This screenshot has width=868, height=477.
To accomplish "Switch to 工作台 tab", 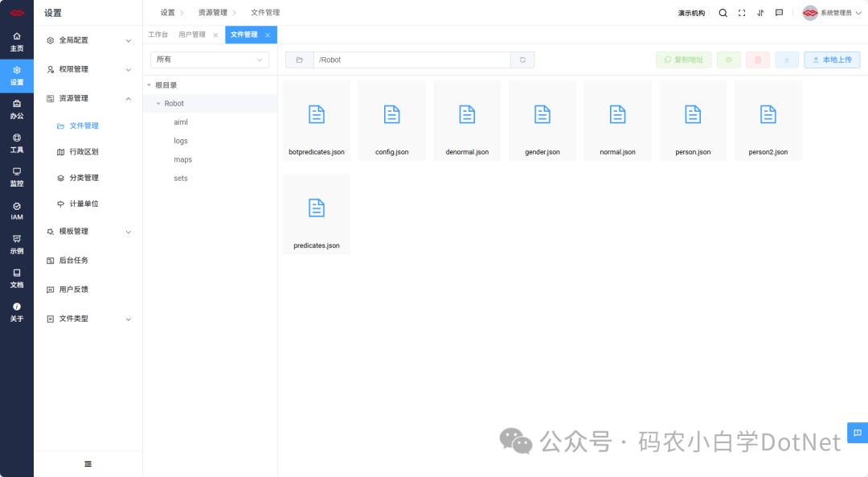I will tap(158, 35).
